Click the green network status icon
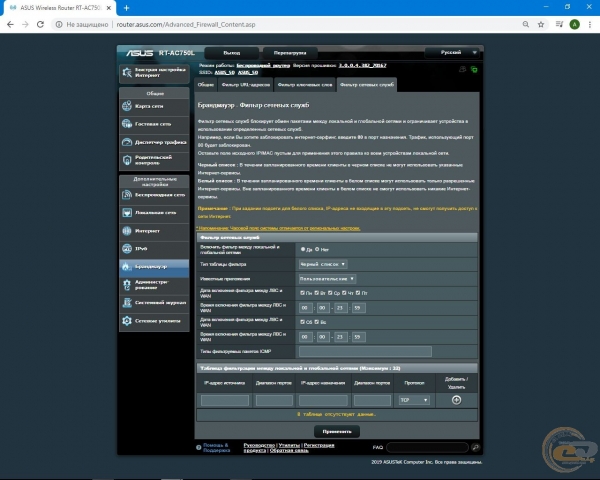The width and height of the screenshot is (600, 480). (x=474, y=69)
